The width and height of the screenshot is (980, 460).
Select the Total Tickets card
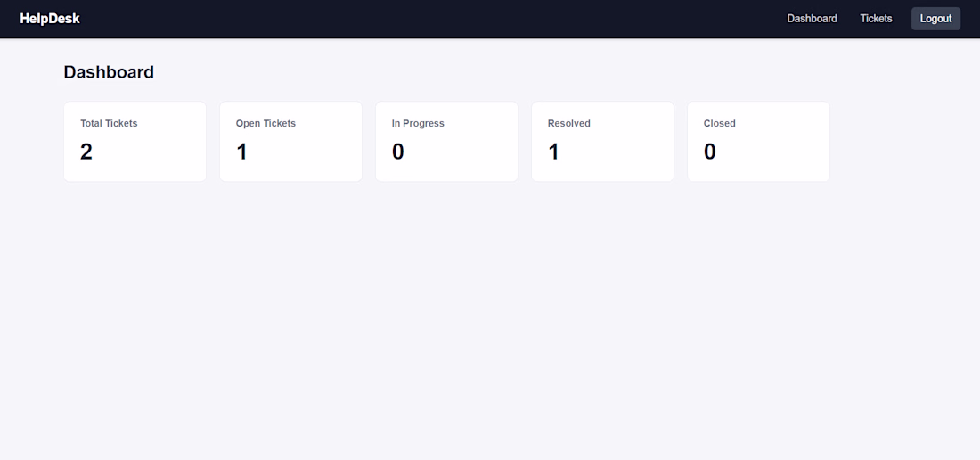coord(135,141)
